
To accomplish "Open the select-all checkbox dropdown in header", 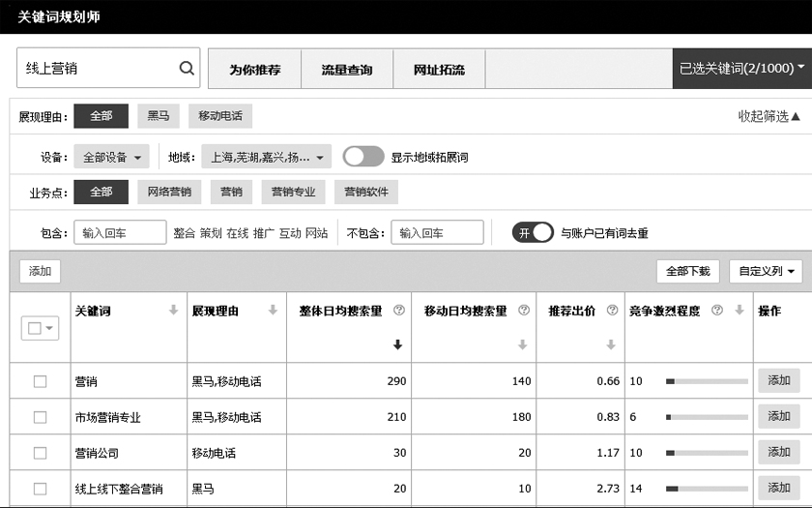I will [40, 328].
